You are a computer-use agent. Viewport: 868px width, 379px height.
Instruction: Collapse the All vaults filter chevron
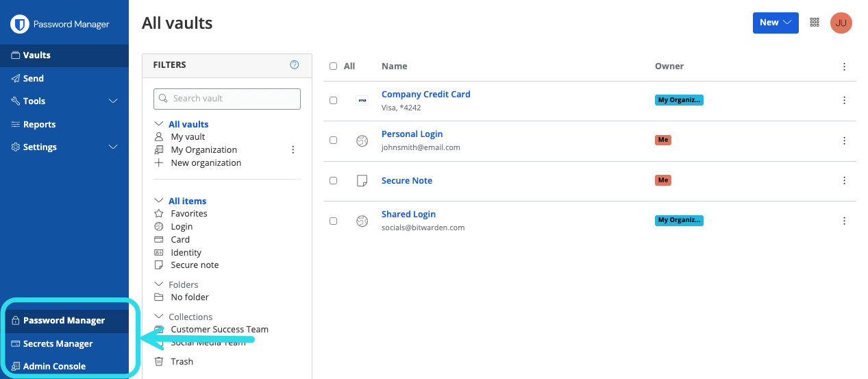[159, 124]
